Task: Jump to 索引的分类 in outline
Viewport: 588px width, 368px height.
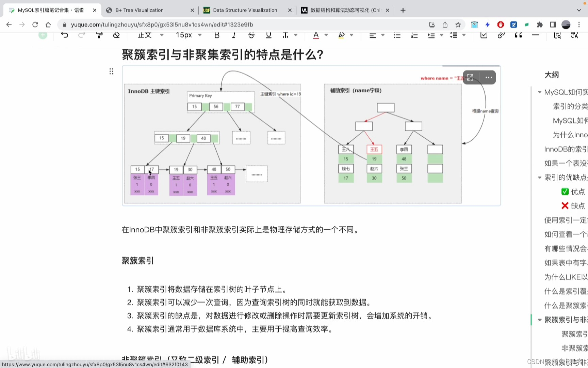Action: [570, 106]
